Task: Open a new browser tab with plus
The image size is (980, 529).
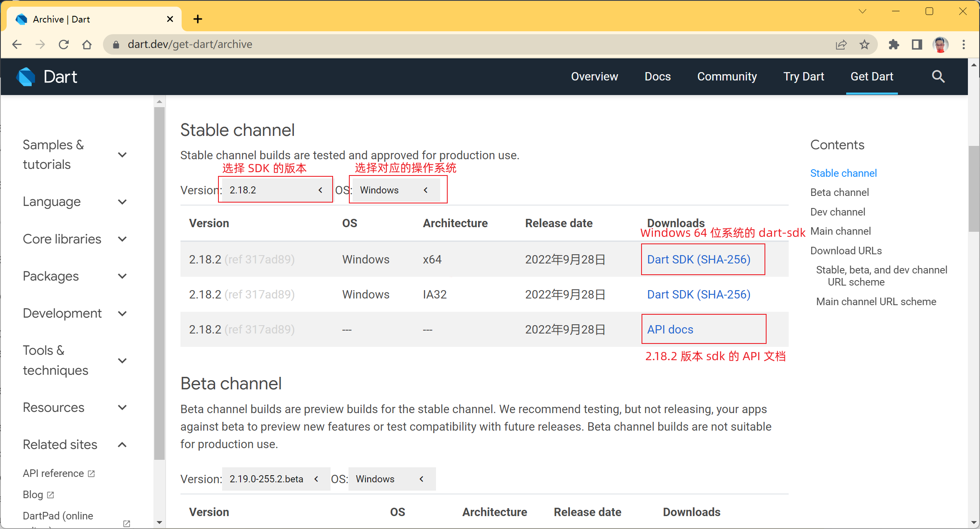Action: pyautogui.click(x=198, y=19)
